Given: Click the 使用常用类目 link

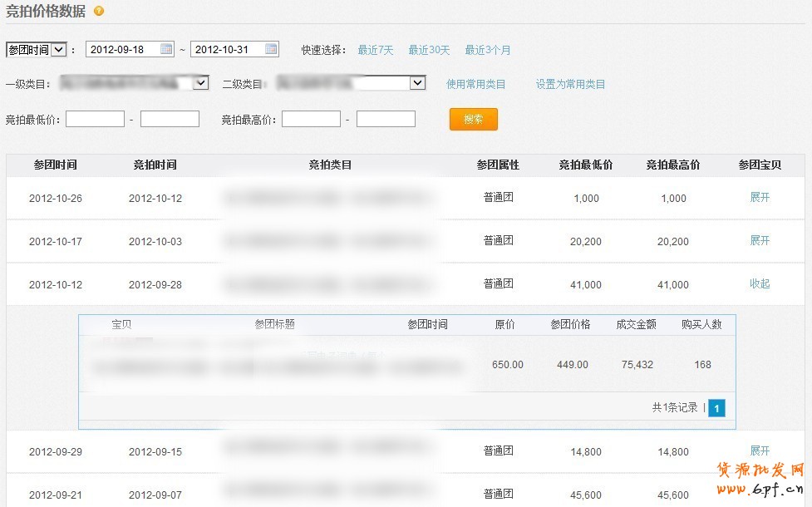Looking at the screenshot, I should pyautogui.click(x=475, y=84).
